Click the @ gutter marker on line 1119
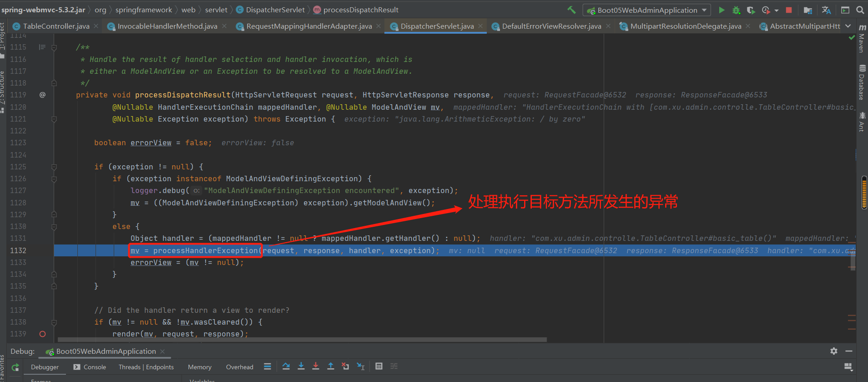868x382 pixels. [42, 95]
